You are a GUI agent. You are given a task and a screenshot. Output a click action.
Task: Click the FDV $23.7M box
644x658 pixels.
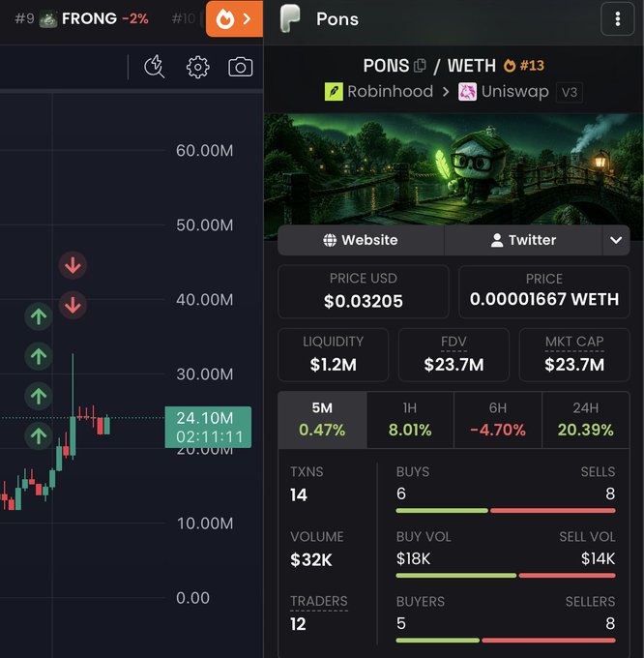(454, 354)
